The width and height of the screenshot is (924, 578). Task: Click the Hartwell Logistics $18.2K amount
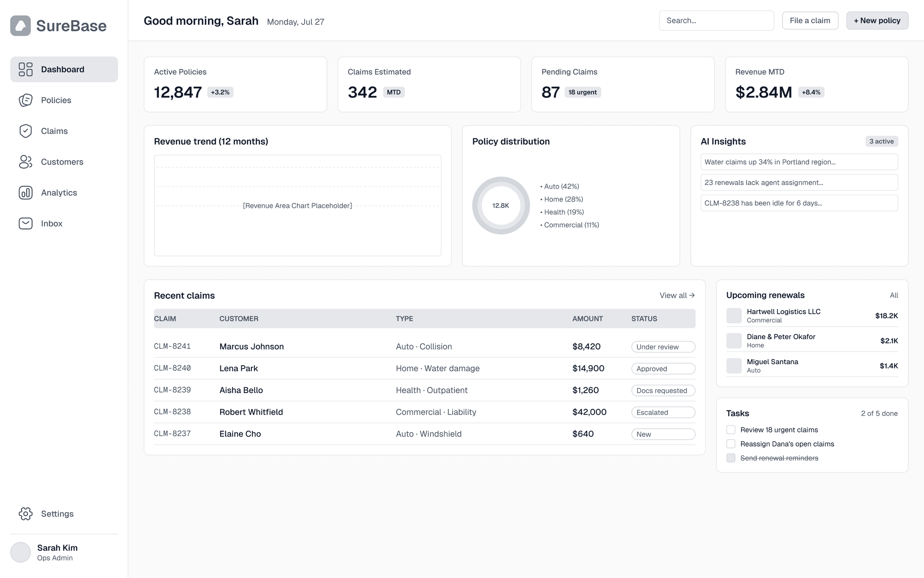click(x=886, y=316)
